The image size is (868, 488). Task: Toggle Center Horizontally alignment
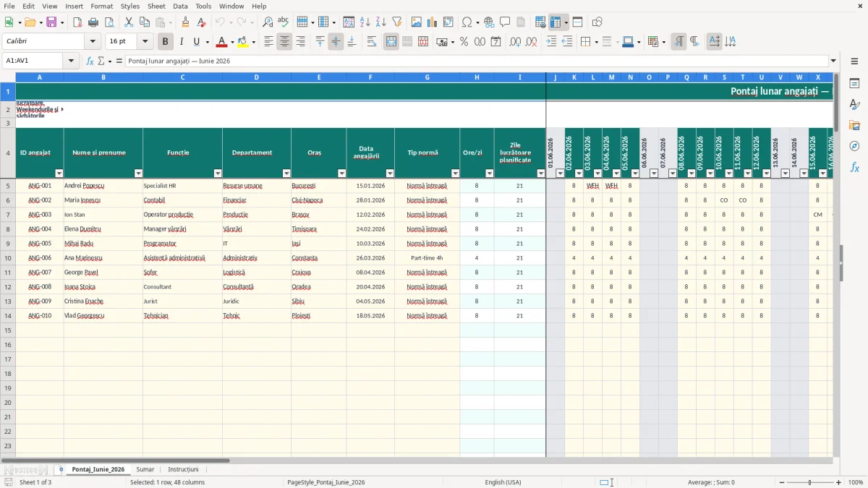[x=284, y=42]
